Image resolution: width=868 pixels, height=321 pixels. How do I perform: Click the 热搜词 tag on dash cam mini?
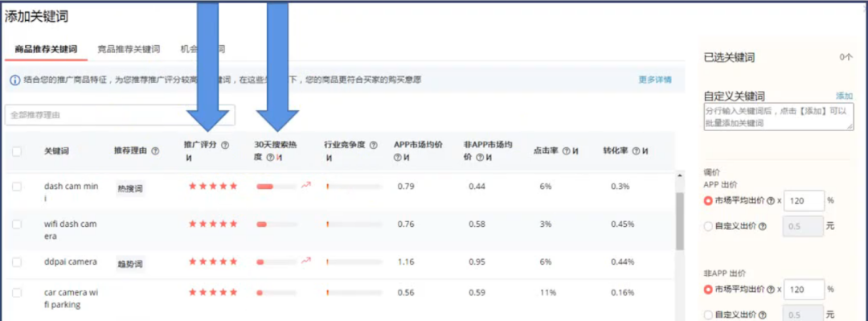click(130, 188)
